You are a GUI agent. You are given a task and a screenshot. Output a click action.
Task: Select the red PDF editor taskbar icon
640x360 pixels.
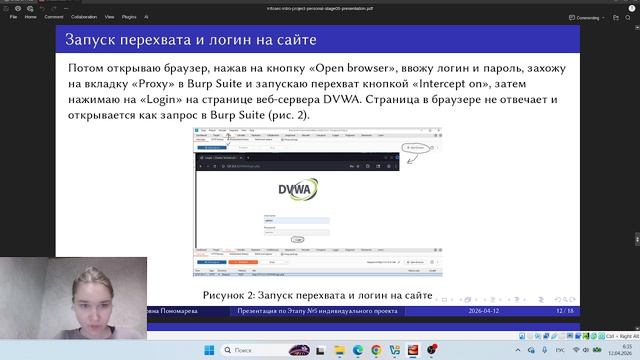[x=413, y=350]
